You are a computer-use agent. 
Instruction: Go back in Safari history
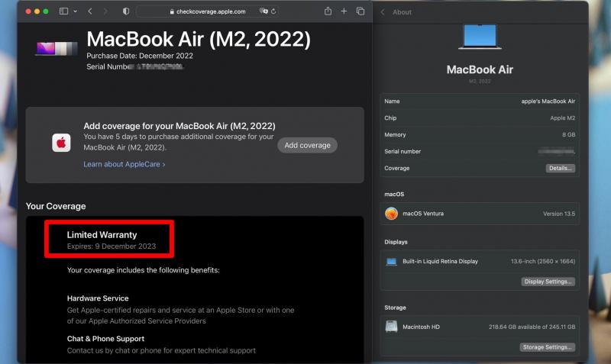pyautogui.click(x=90, y=11)
